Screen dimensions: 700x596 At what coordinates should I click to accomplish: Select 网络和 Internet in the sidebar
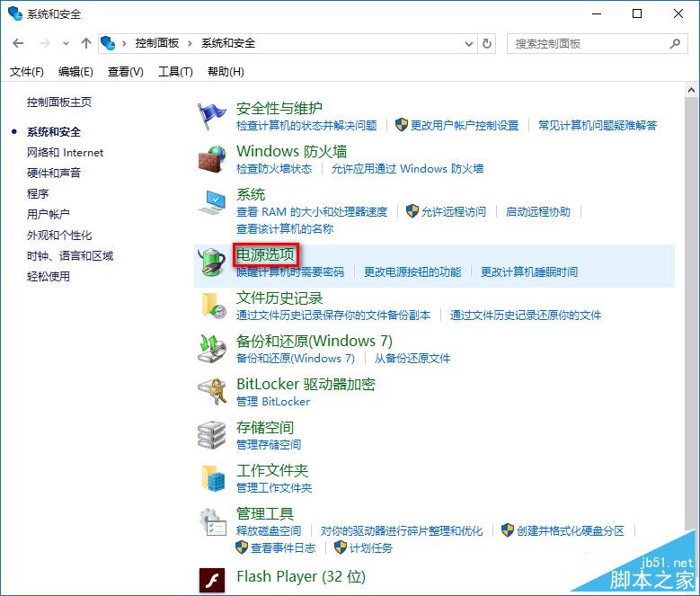pos(65,153)
